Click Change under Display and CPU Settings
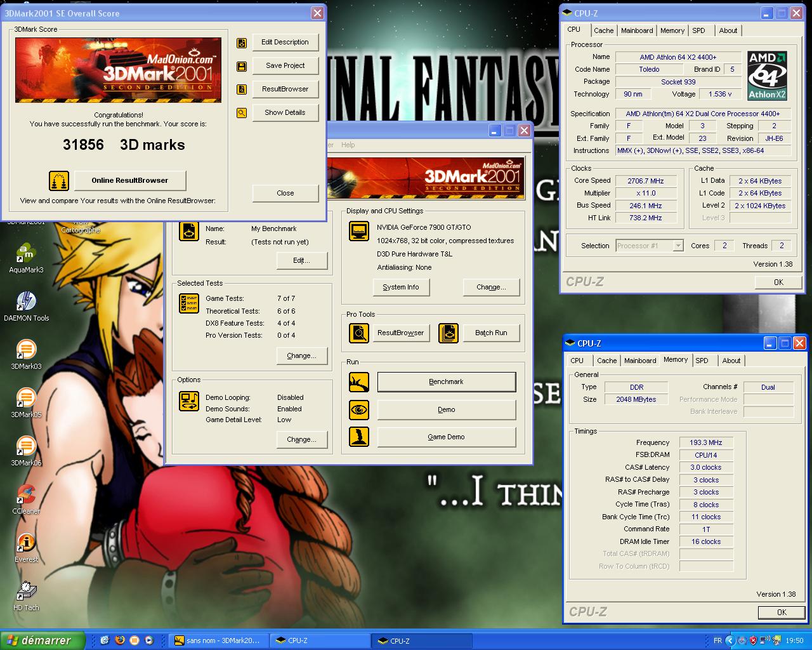 pos(492,288)
